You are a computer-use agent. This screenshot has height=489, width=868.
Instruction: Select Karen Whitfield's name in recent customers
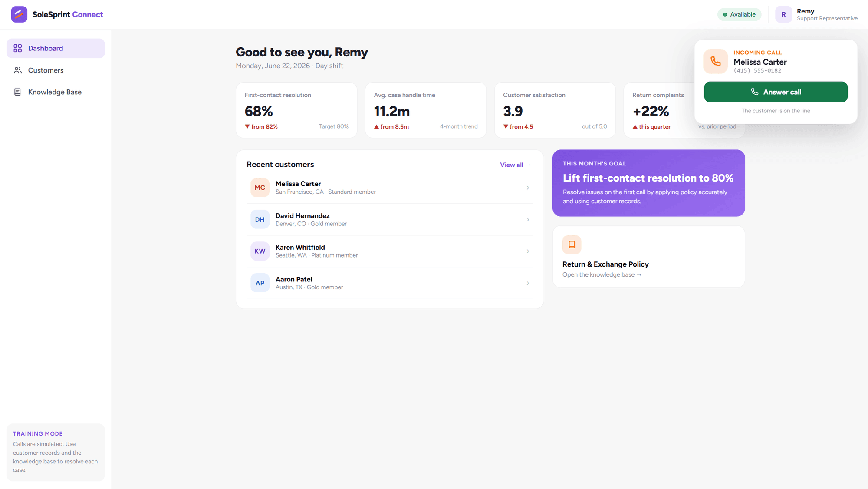[300, 248]
